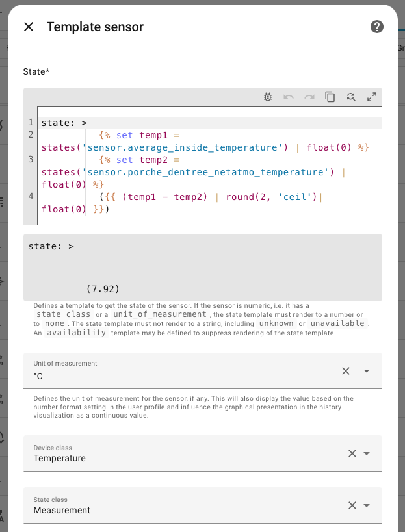Clear the Unit of measurement value

[x=346, y=371]
